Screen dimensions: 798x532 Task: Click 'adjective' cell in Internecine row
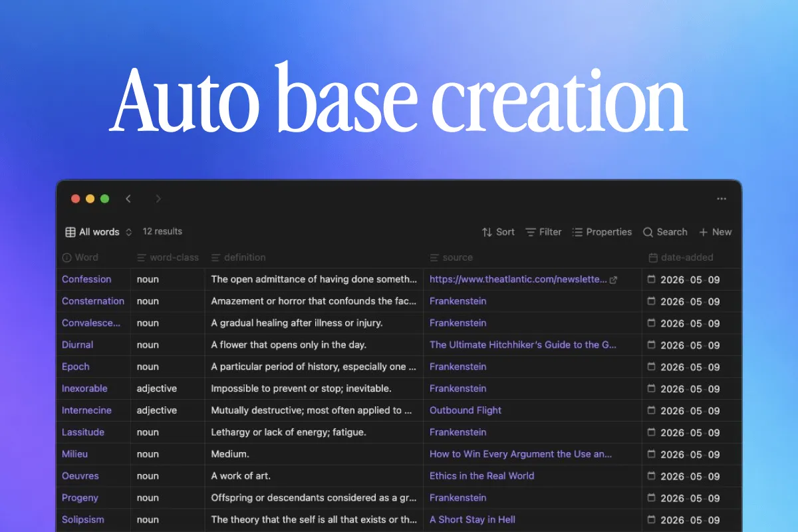coord(157,410)
